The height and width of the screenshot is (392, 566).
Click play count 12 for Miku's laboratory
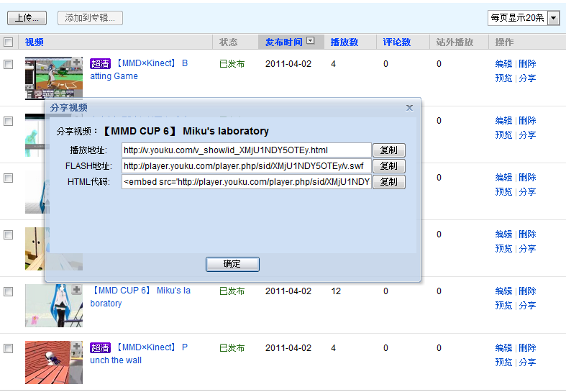pyautogui.click(x=336, y=291)
